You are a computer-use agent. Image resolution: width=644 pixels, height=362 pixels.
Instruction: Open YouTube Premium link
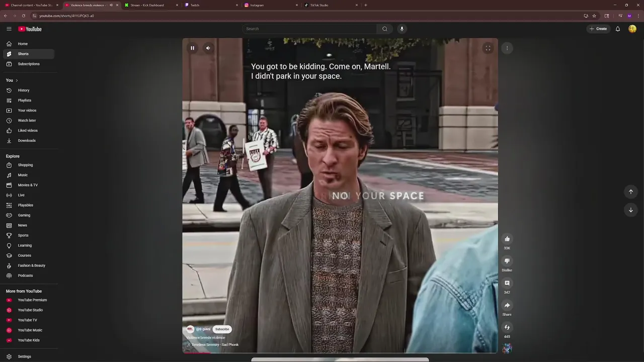point(29,300)
